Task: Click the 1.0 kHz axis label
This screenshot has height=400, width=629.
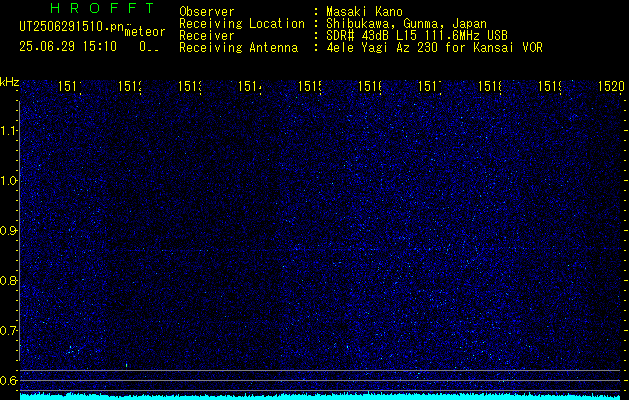Action: [x=9, y=181]
